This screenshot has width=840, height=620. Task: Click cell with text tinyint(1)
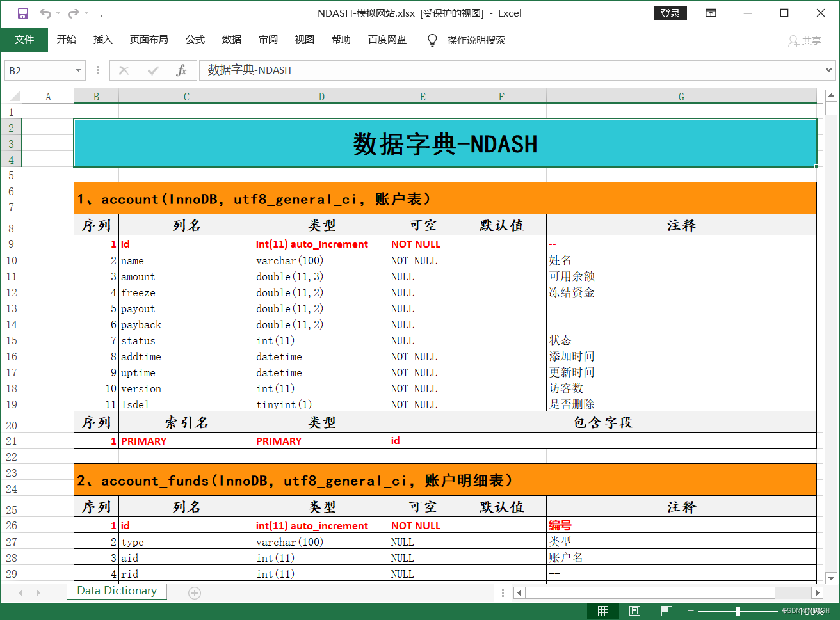[321, 404]
